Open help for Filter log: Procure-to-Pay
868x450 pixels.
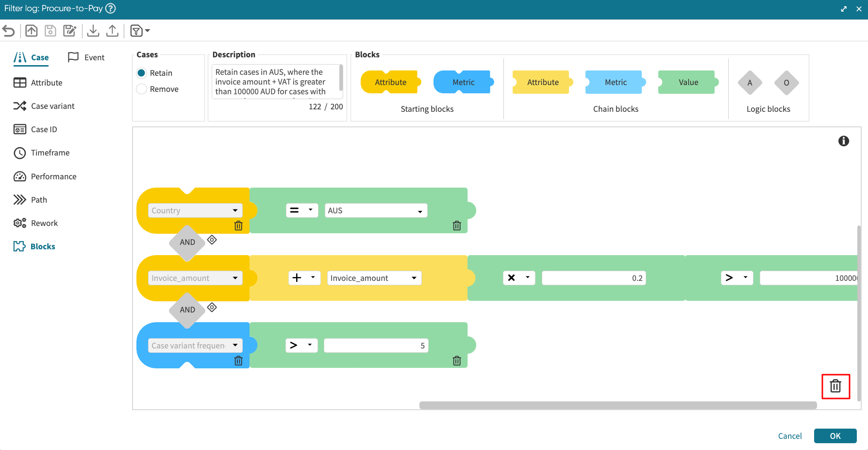click(111, 8)
